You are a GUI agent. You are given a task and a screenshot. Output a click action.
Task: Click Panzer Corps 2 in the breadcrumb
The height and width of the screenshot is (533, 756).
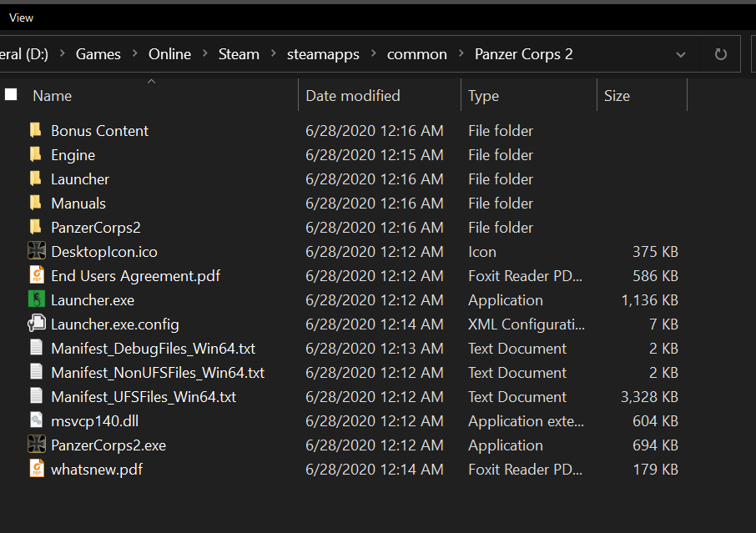pyautogui.click(x=523, y=54)
